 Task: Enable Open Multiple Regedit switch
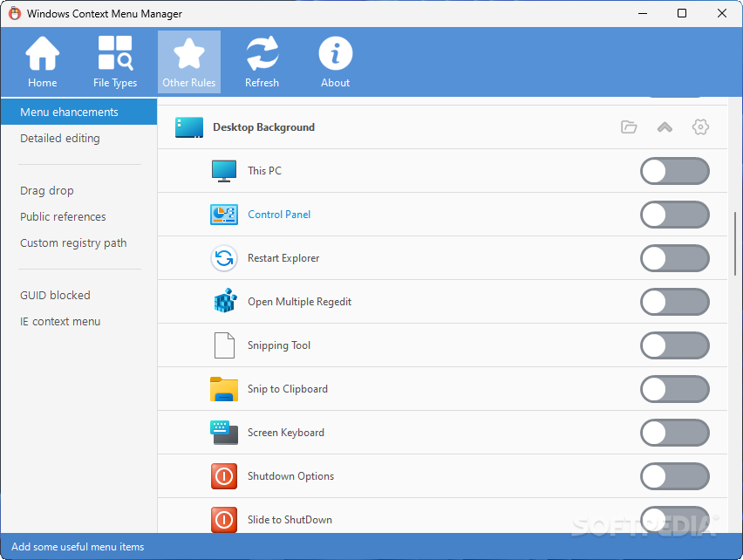(x=675, y=302)
